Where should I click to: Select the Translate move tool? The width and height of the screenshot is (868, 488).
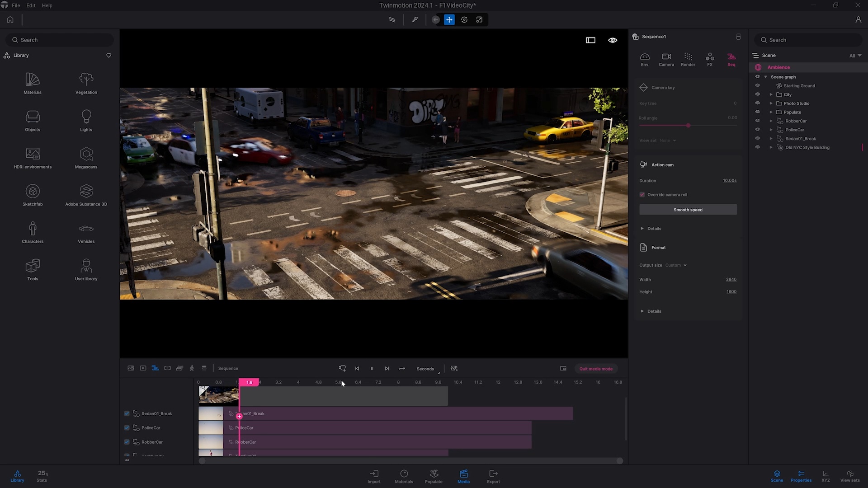tap(449, 20)
